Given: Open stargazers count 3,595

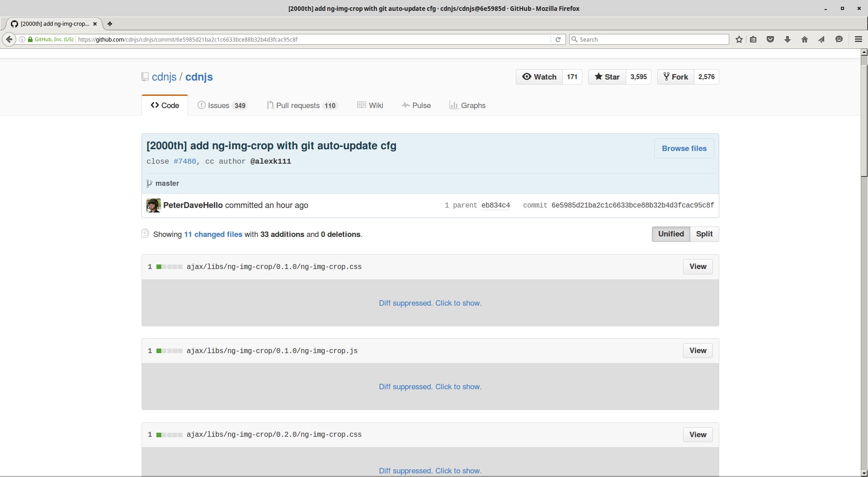Looking at the screenshot, I should [x=638, y=77].
